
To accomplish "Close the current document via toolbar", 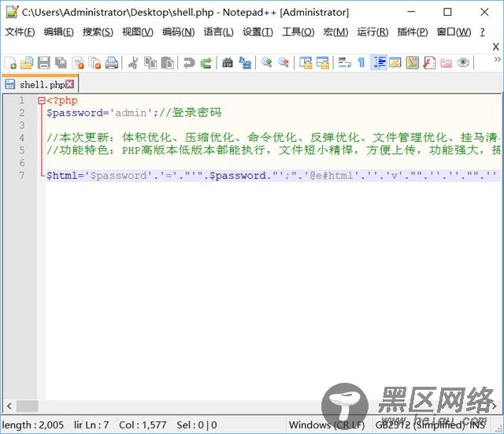I will [x=78, y=63].
